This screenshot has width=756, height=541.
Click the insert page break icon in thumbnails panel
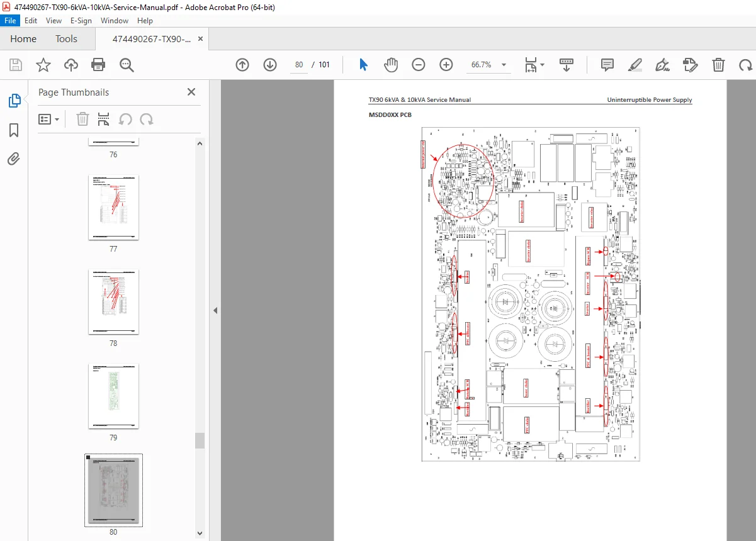coord(104,119)
